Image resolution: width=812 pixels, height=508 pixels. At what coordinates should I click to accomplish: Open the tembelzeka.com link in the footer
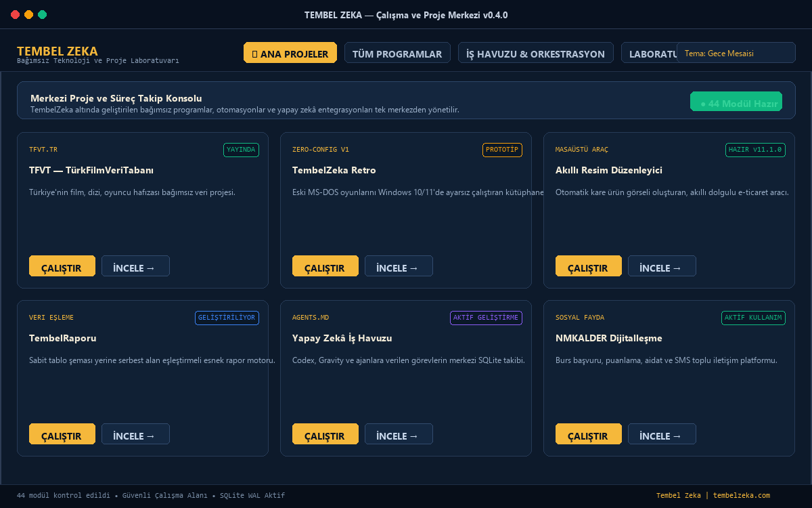[x=742, y=496]
